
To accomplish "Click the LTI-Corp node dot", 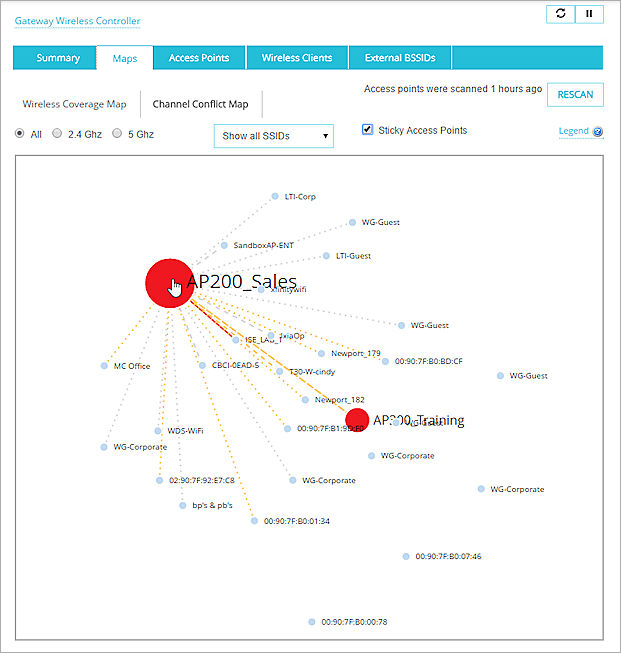I will (x=275, y=196).
